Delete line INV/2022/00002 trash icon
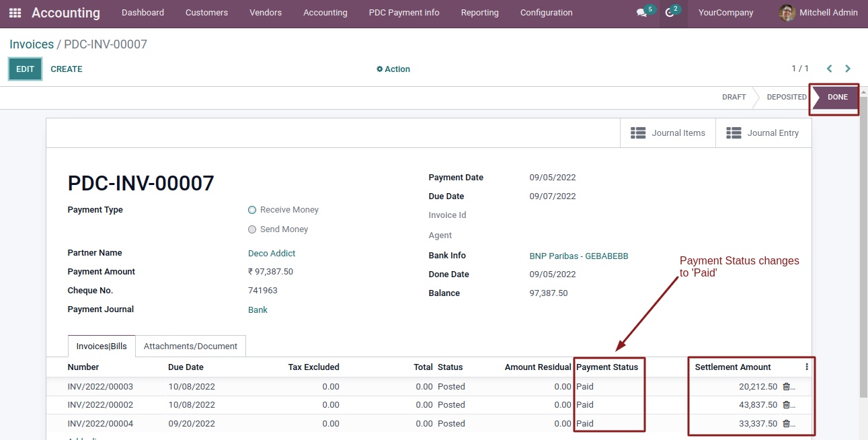This screenshot has width=868, height=440. (x=787, y=405)
